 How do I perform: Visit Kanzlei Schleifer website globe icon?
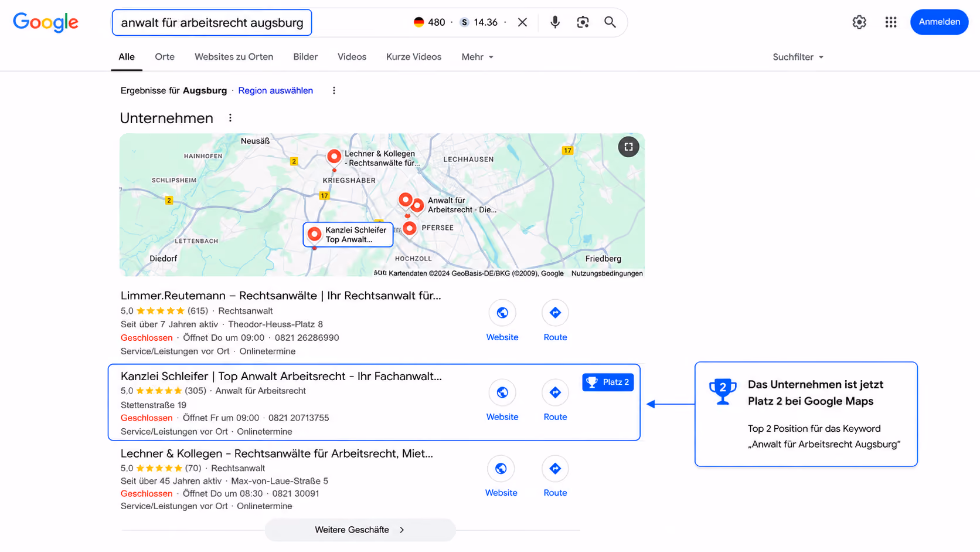click(x=502, y=392)
